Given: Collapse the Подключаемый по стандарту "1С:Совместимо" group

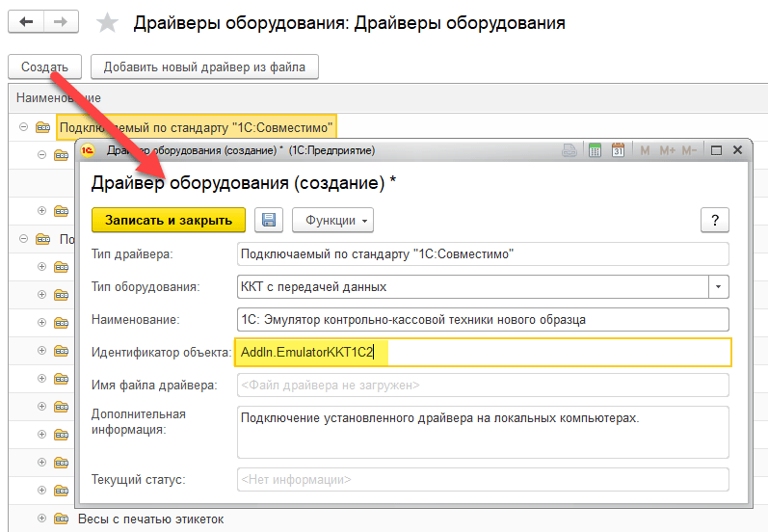Looking at the screenshot, I should (x=23, y=127).
